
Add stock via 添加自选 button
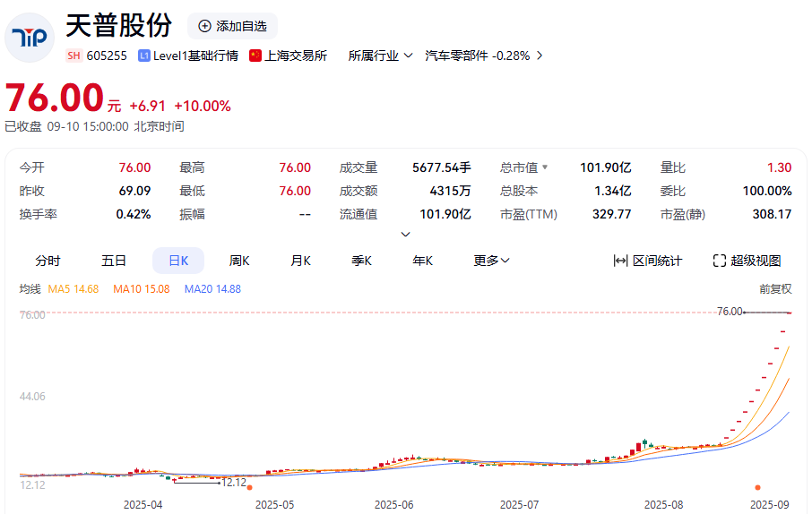[x=232, y=26]
